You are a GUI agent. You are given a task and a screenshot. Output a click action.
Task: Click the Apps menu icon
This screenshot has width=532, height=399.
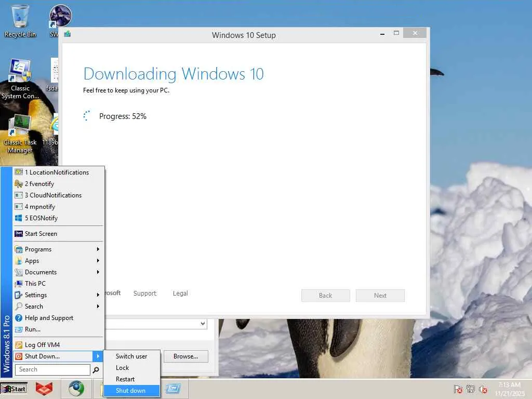(x=19, y=261)
